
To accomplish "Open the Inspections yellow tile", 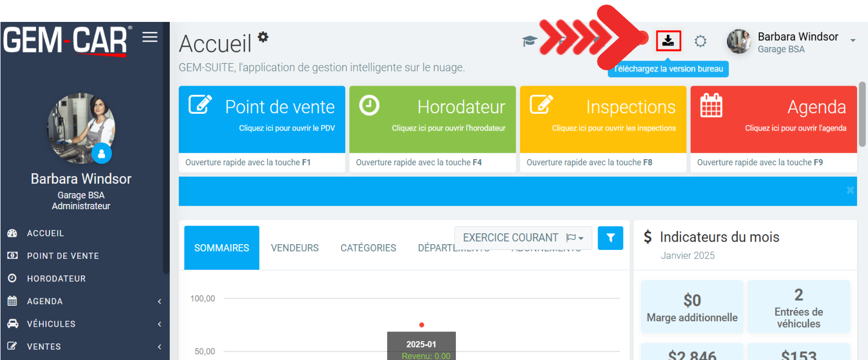I will pyautogui.click(x=603, y=119).
